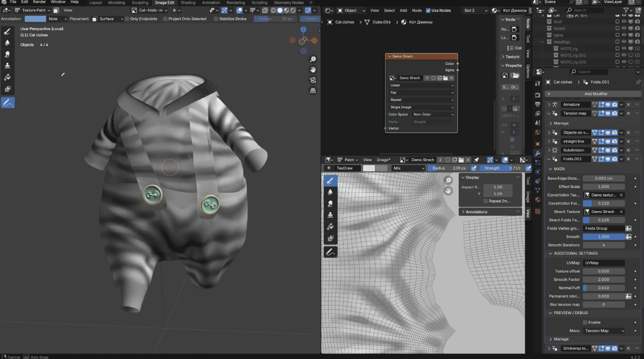Select the Clone tool in image editor toolbar
This screenshot has height=359, width=644.
click(x=330, y=215)
